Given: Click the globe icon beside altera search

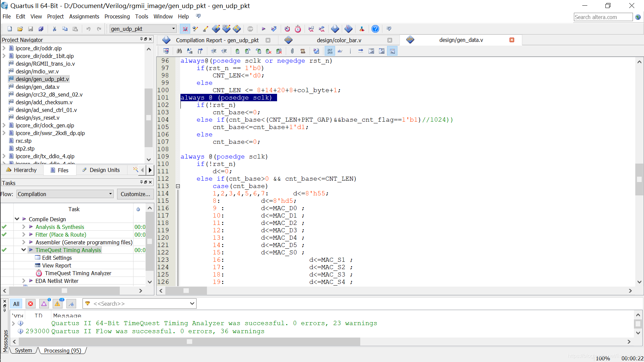Looking at the screenshot, I should [x=638, y=17].
